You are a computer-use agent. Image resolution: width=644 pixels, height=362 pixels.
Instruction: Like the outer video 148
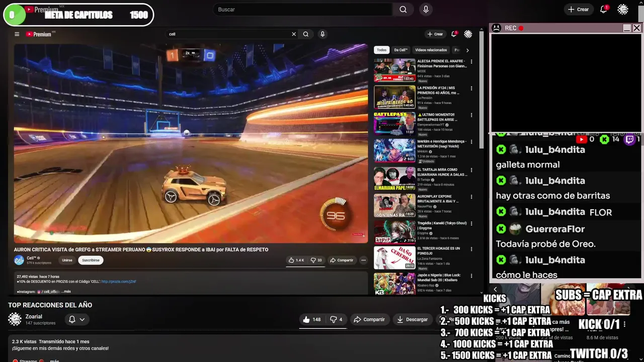click(312, 319)
